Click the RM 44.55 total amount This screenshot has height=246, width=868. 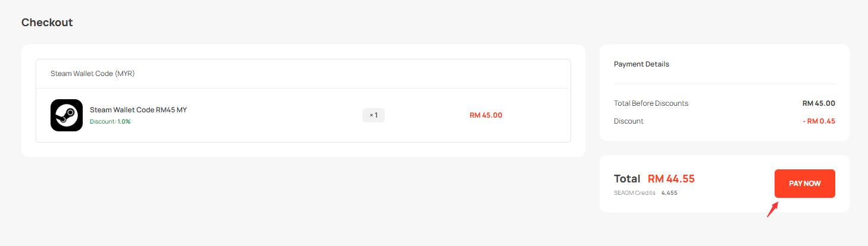671,179
